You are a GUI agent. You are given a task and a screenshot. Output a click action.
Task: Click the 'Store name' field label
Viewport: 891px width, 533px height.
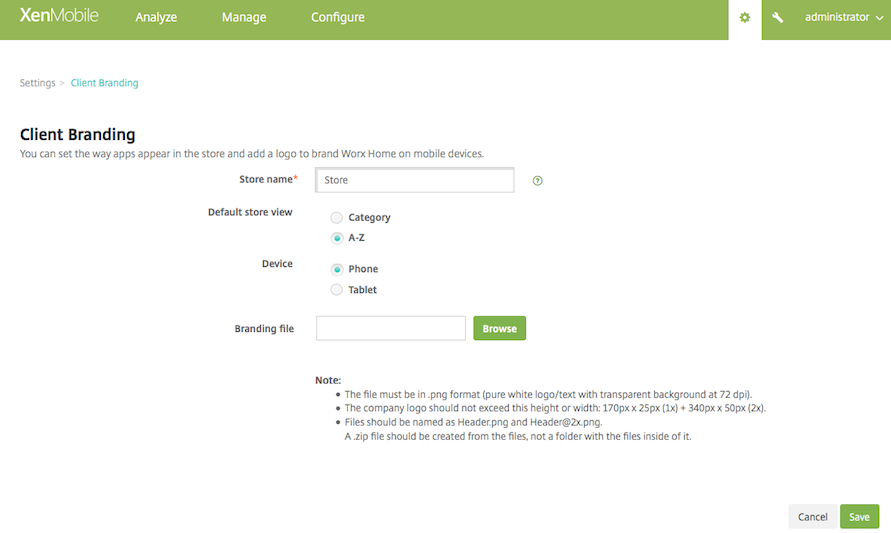coord(268,179)
